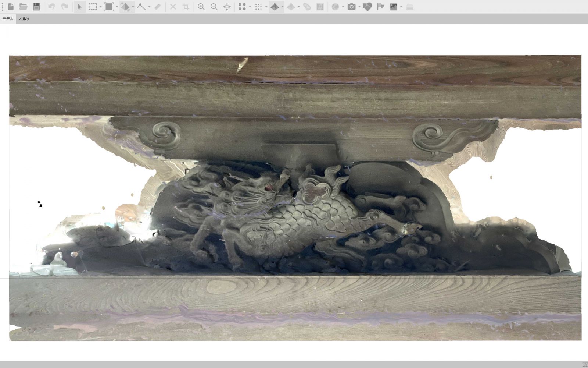Expand the tie points view dropdown arrow
This screenshot has height=368, width=588.
pyautogui.click(x=250, y=7)
